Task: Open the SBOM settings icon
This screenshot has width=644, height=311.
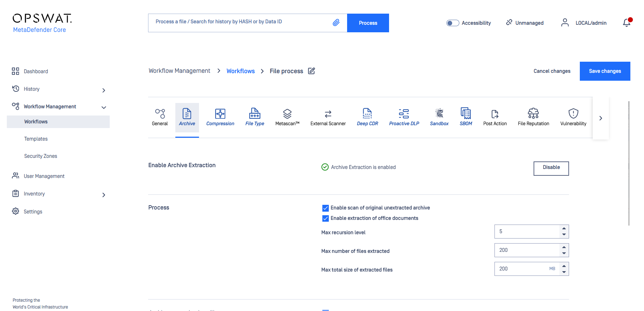Action: point(465,114)
